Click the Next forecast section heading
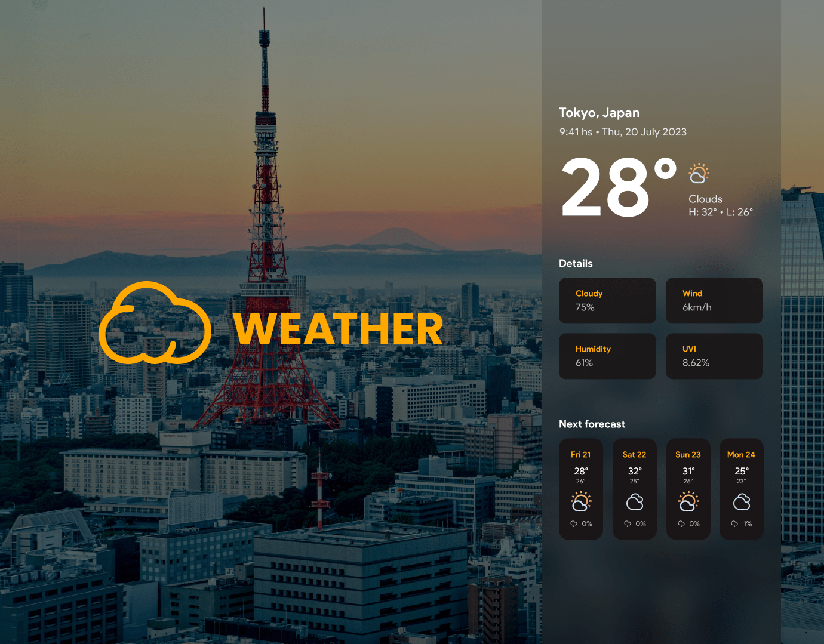The image size is (824, 644). click(592, 424)
